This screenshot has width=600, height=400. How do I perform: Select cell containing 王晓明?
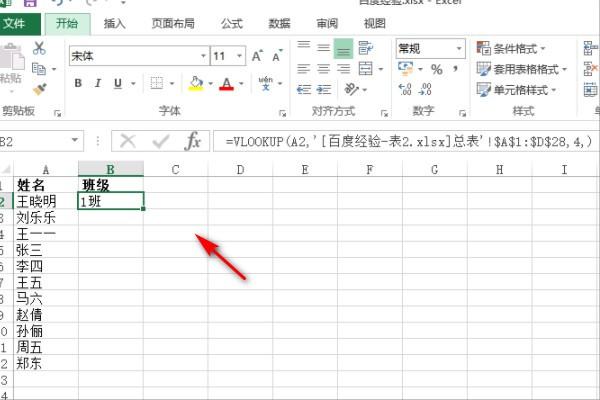pyautogui.click(x=46, y=201)
